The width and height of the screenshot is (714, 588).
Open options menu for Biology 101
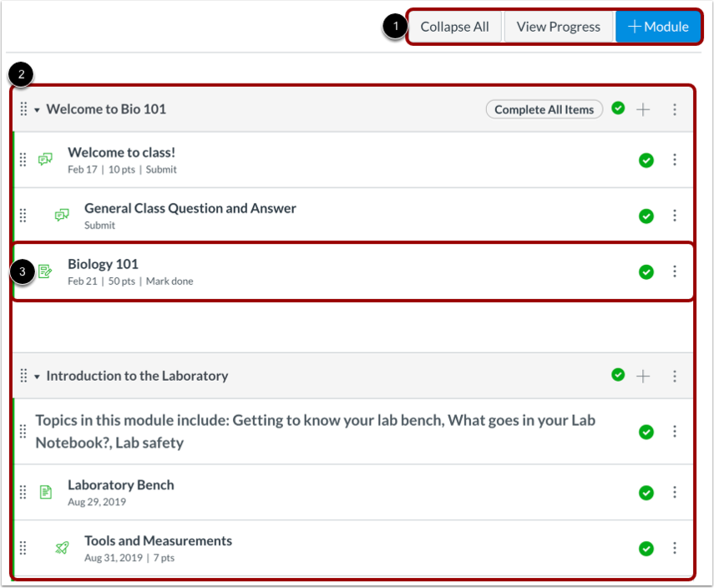(x=675, y=271)
